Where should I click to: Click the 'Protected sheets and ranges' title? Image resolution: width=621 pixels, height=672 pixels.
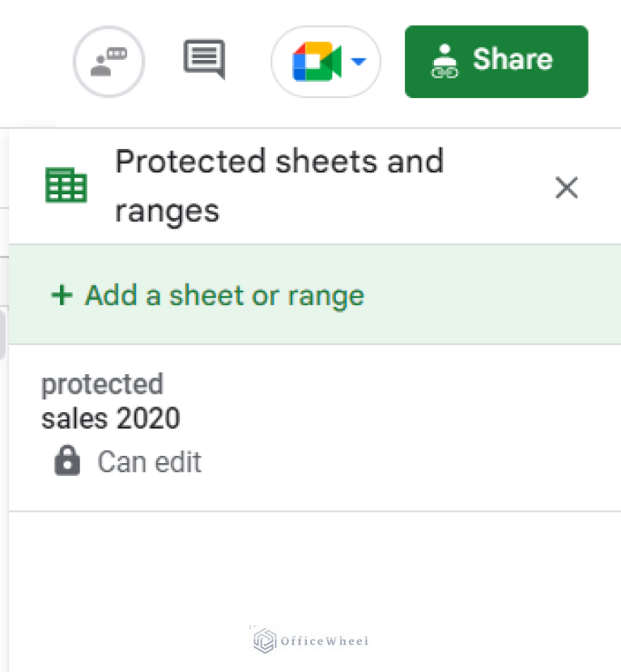point(279,186)
